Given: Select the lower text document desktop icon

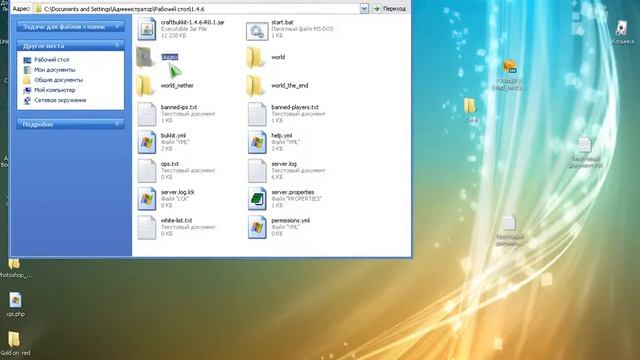Looking at the screenshot, I should tap(509, 224).
